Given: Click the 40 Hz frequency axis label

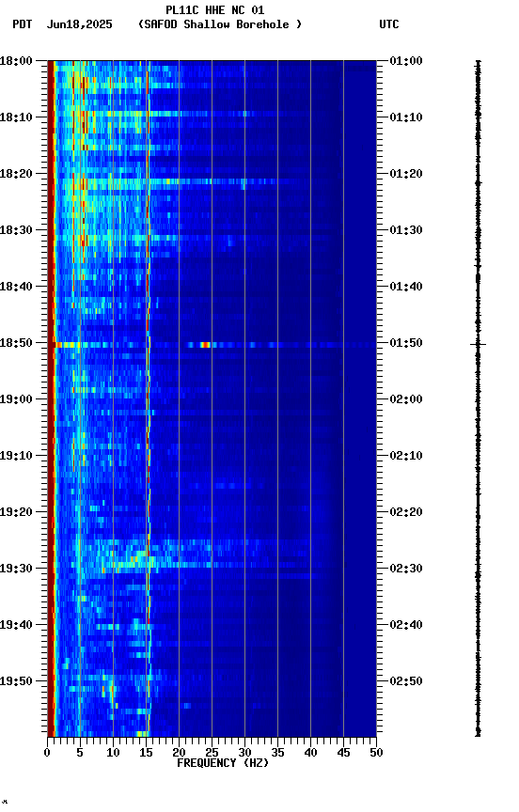Looking at the screenshot, I should coord(310,753).
